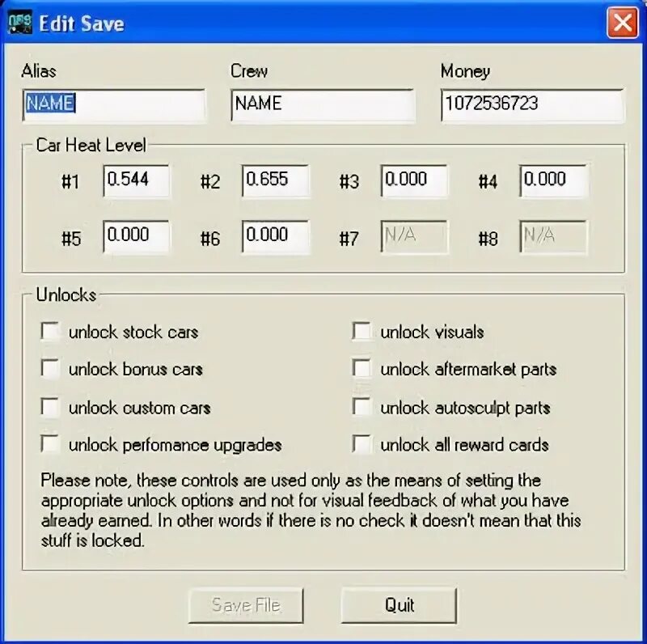Click the Car Heat Level group title
Screen dimensions: 647x644
pos(91,146)
